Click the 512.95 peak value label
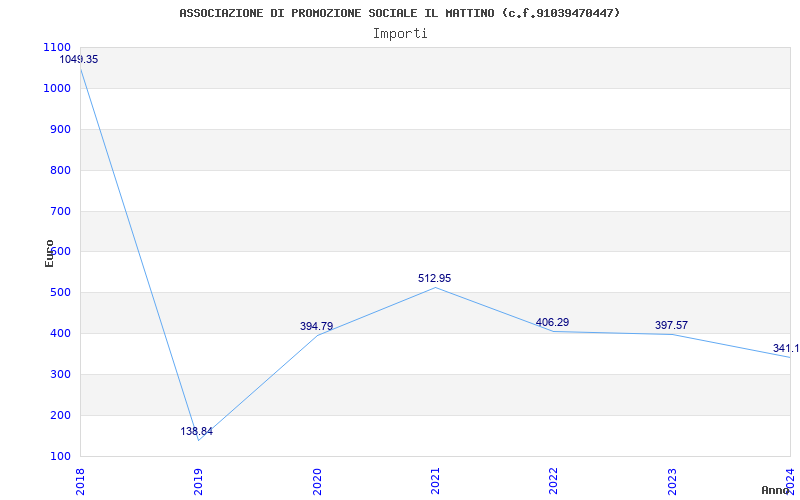Viewport: 800px width, 500px height. [434, 278]
